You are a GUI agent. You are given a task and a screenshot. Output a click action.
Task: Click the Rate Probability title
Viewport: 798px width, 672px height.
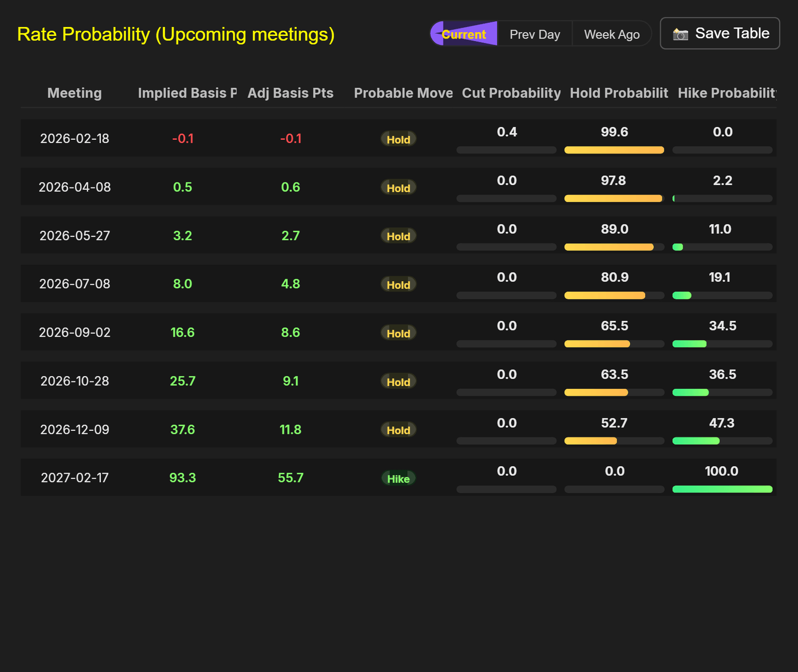(x=176, y=34)
